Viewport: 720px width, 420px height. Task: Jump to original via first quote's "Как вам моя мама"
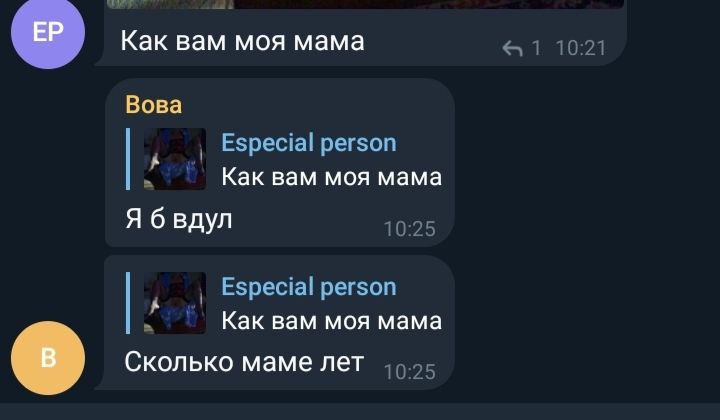click(332, 177)
